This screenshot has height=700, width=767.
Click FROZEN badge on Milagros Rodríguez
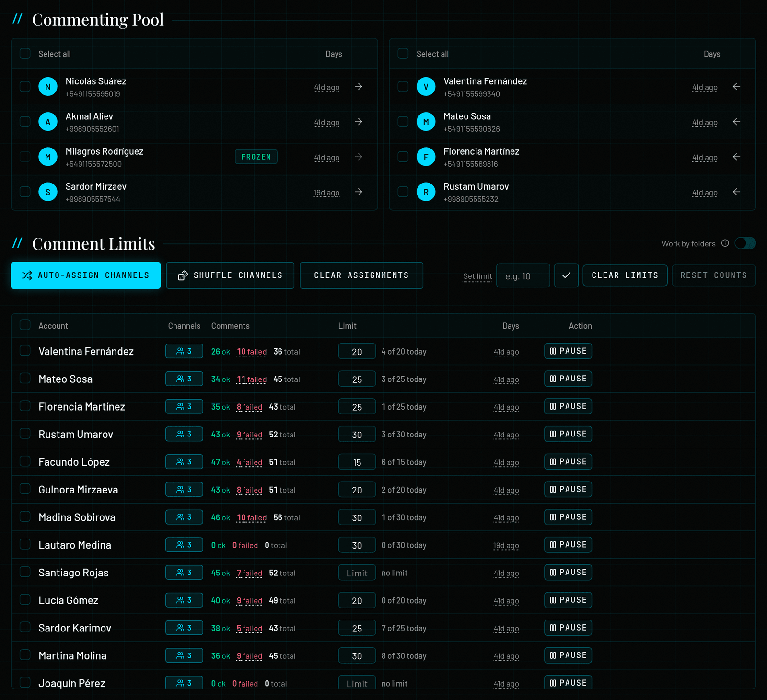pos(256,157)
